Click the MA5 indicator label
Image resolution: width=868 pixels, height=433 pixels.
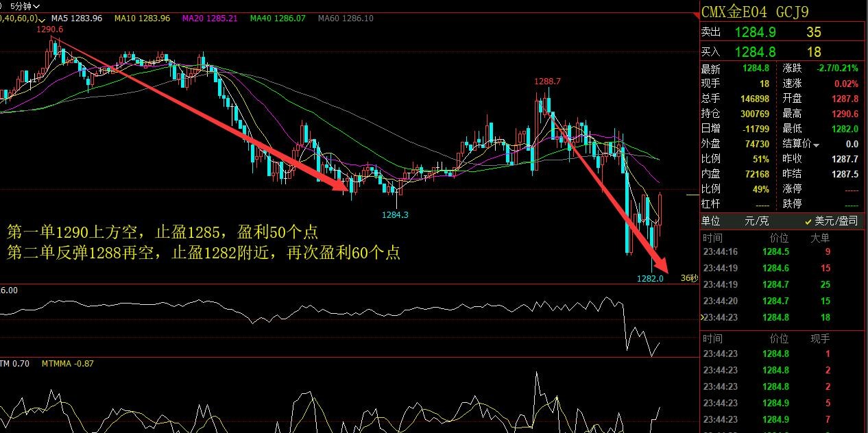[x=77, y=18]
